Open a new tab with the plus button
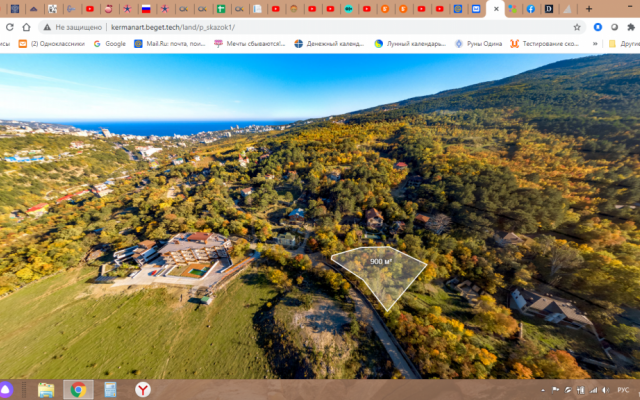 coord(589,9)
